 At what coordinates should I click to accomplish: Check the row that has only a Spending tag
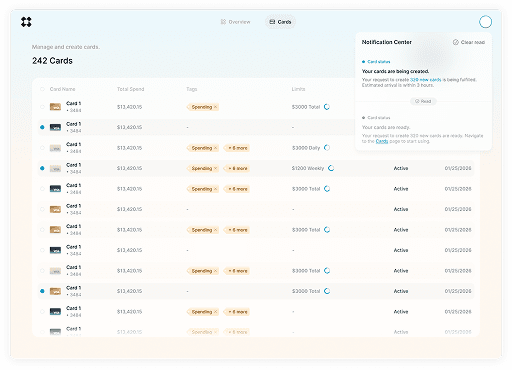(42, 107)
